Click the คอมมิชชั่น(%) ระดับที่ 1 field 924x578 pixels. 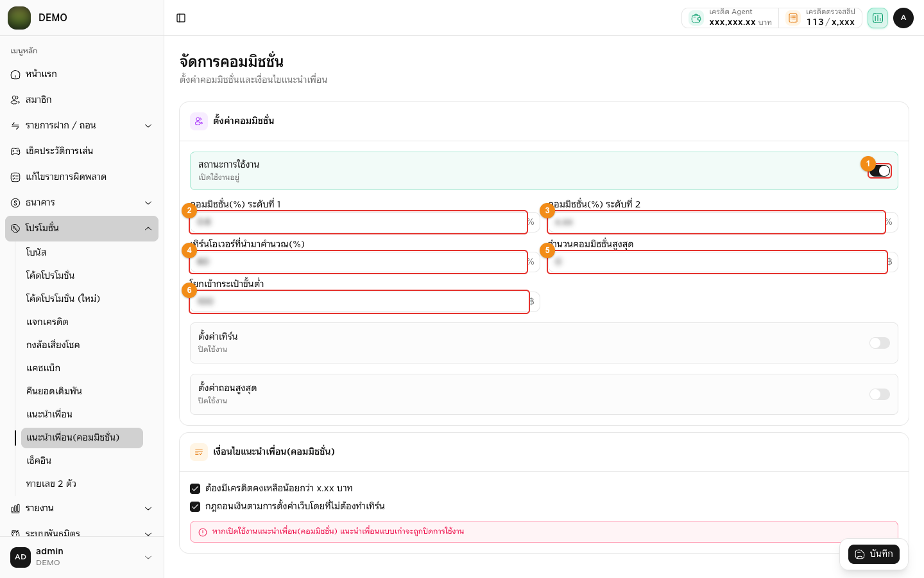point(358,222)
